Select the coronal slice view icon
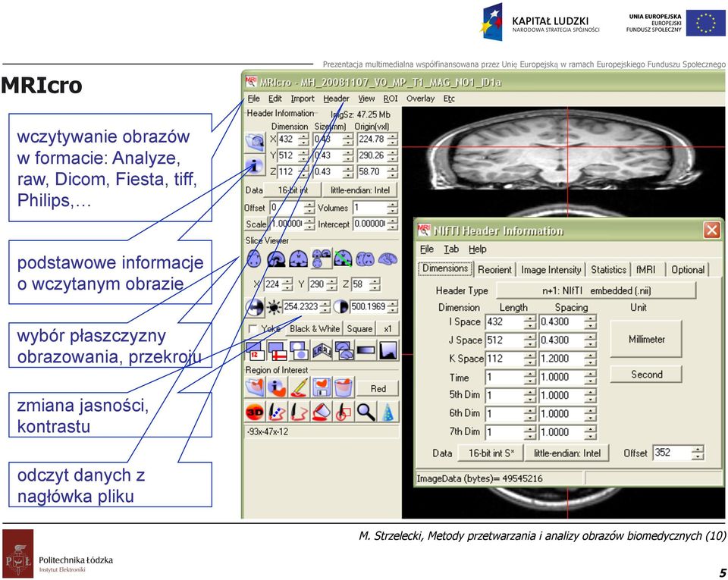Image resolution: width=728 pixels, height=580 pixels. (299, 259)
